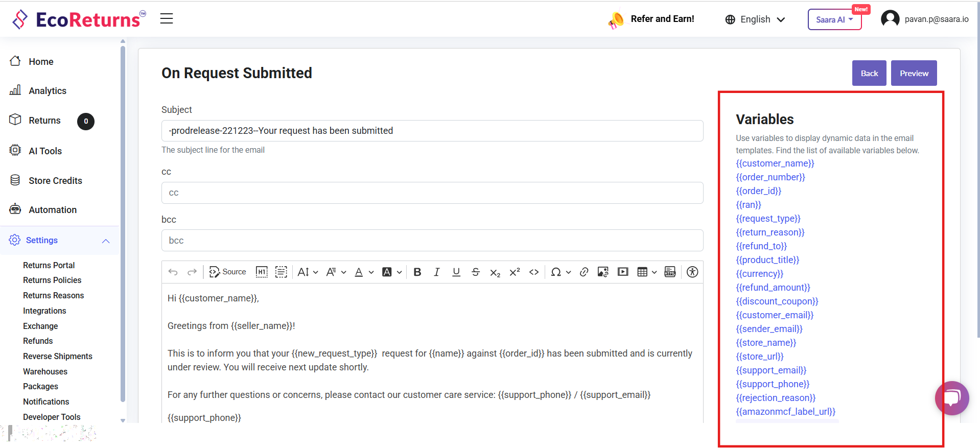Image resolution: width=980 pixels, height=448 pixels.
Task: Toggle show blocks in editor toolbar
Action: click(281, 272)
